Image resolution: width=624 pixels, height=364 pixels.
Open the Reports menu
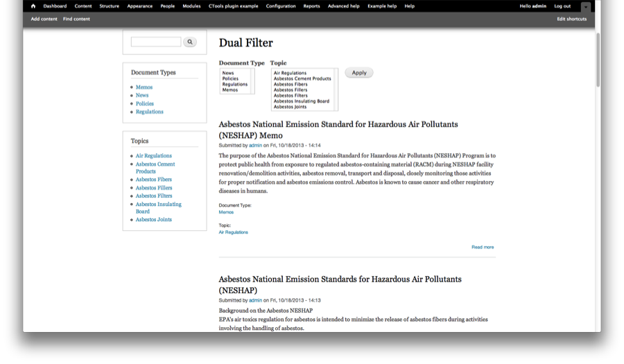tap(311, 6)
